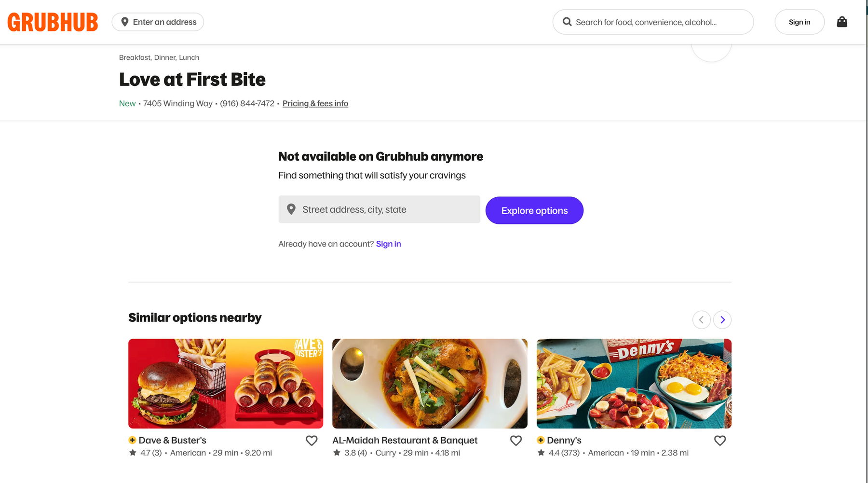Click the search magnifier icon
The image size is (868, 483).
[567, 22]
